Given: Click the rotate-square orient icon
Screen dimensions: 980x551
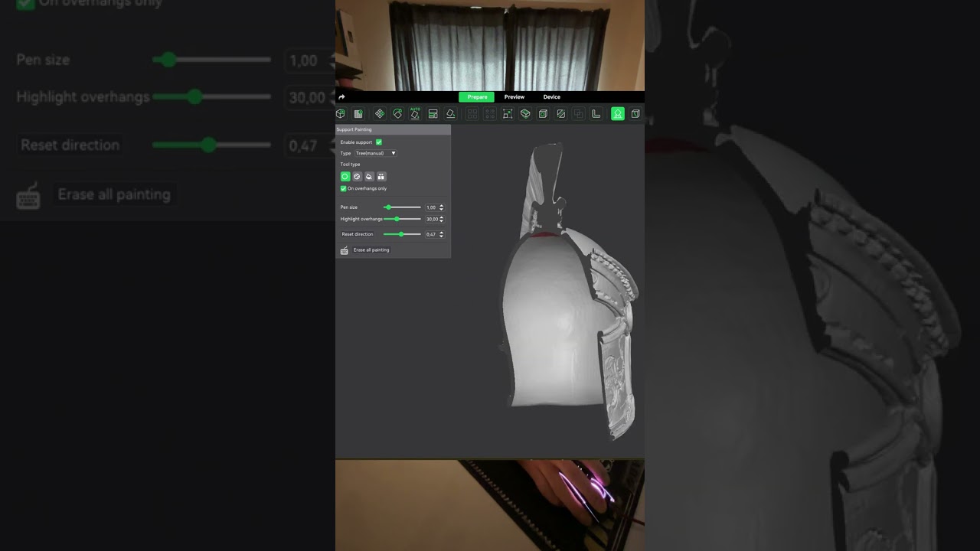Looking at the screenshot, I should click(397, 114).
